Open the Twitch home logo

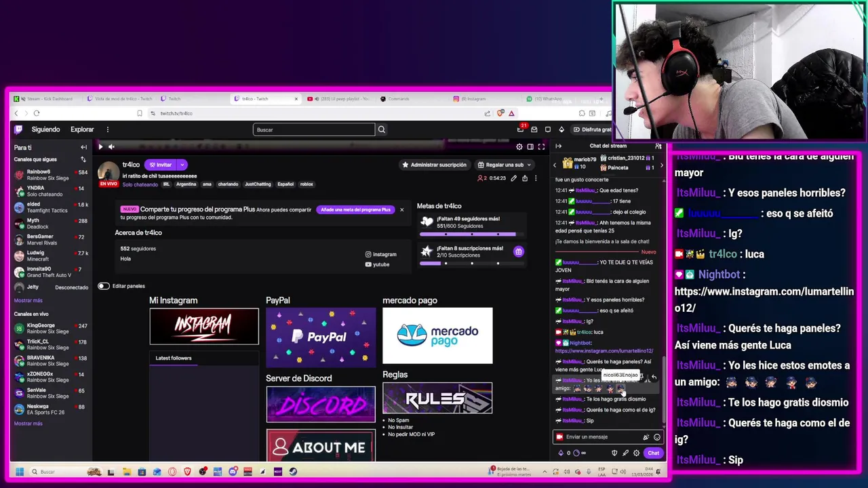point(18,129)
